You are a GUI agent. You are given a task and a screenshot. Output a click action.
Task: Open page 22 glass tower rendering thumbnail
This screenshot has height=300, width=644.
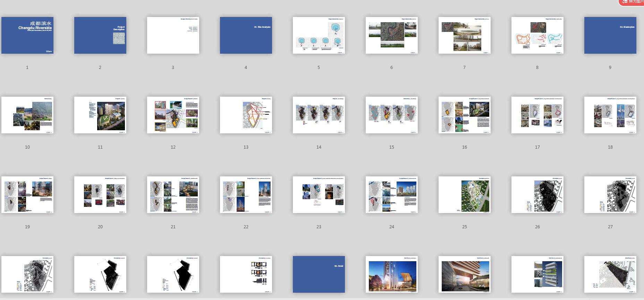pos(246,195)
